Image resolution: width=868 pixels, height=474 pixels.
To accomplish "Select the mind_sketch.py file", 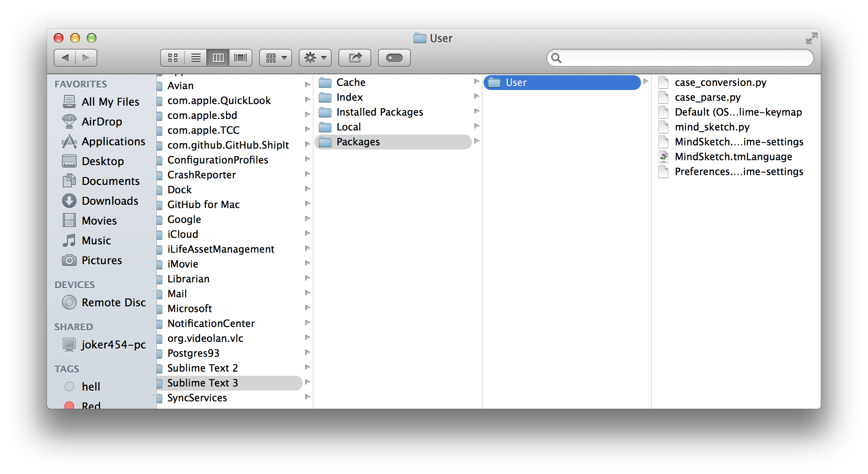I will pyautogui.click(x=712, y=127).
